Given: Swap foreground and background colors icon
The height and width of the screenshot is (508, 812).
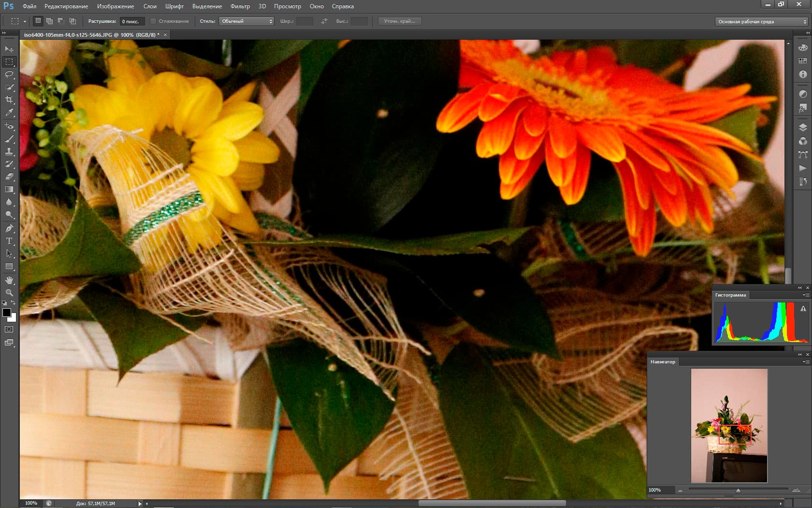Looking at the screenshot, I should [x=14, y=303].
